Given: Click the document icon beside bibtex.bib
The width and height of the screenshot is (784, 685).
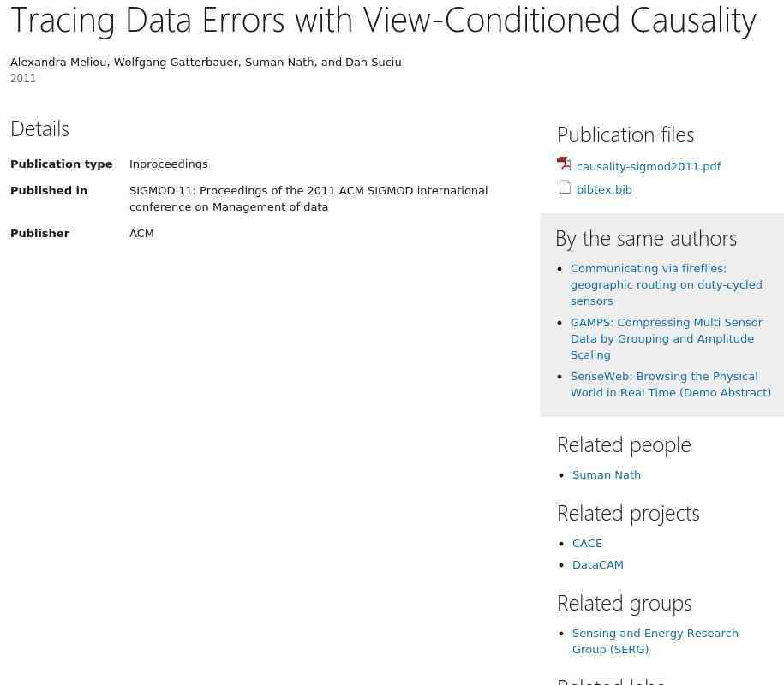Looking at the screenshot, I should [565, 187].
